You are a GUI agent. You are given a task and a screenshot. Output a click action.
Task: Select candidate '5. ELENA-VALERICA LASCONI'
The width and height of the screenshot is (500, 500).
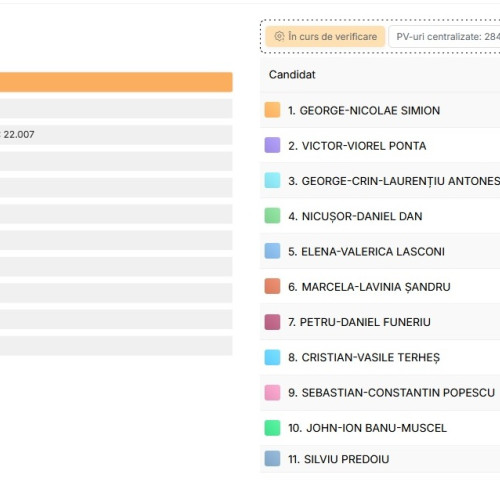click(x=366, y=252)
